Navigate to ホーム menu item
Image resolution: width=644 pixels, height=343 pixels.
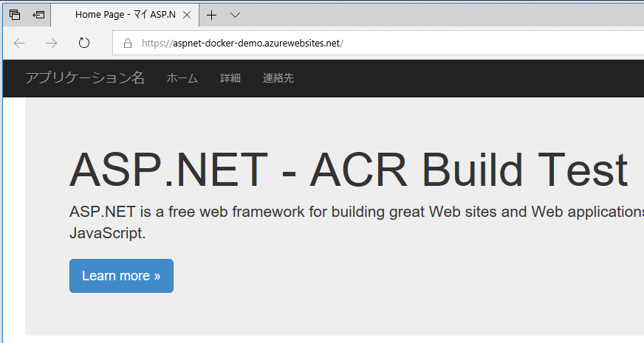(182, 78)
